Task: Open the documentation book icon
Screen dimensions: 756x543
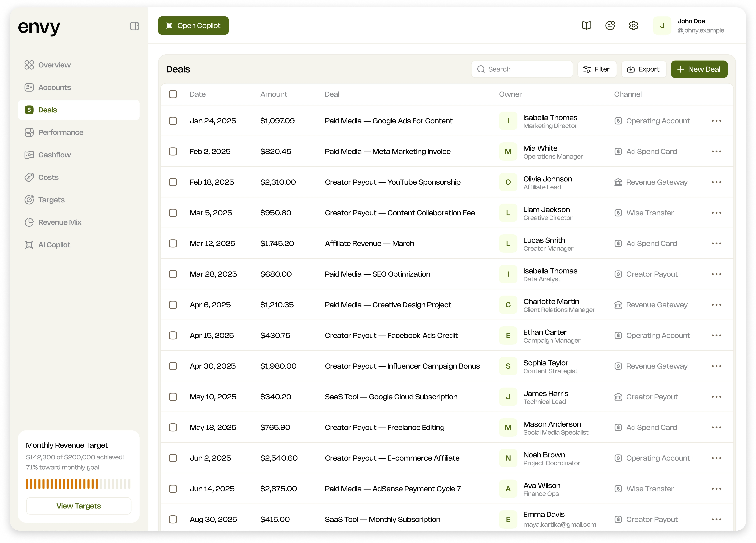Action: (x=586, y=26)
